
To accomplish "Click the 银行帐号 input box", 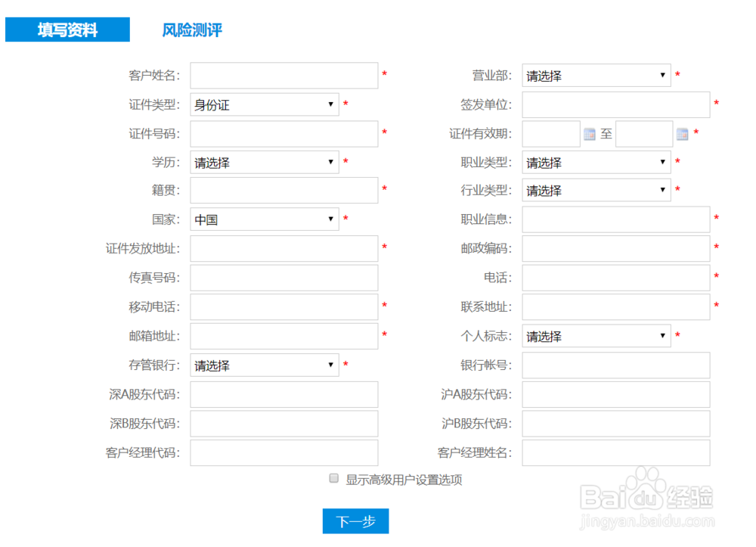I will point(615,365).
